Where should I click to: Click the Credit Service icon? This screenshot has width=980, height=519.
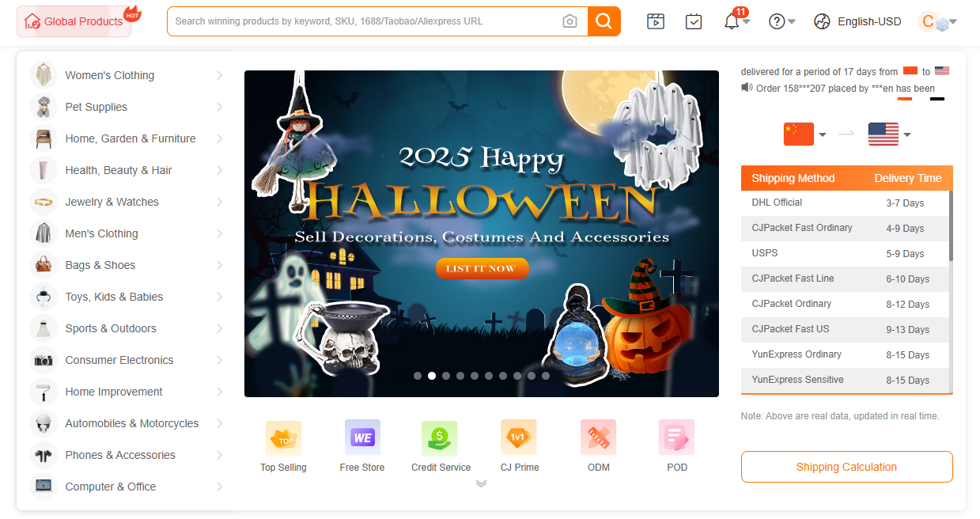(x=440, y=438)
